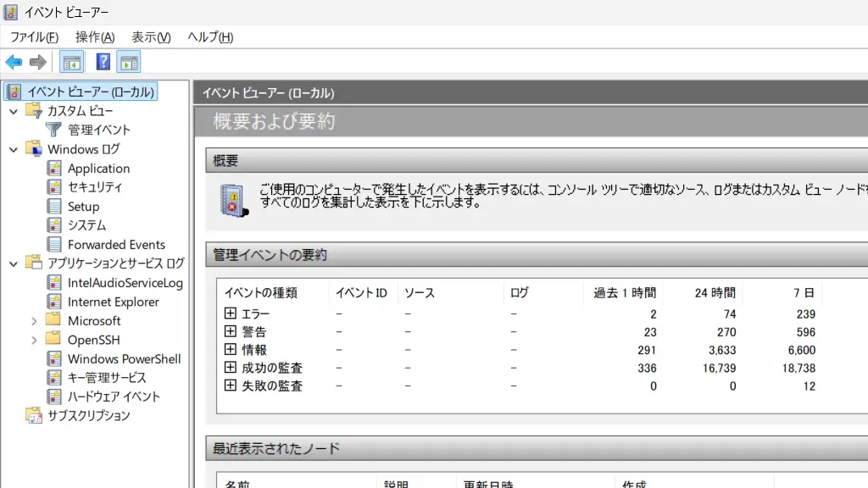Click the Back arrow toolbar icon
This screenshot has width=868, height=488.
click(14, 62)
